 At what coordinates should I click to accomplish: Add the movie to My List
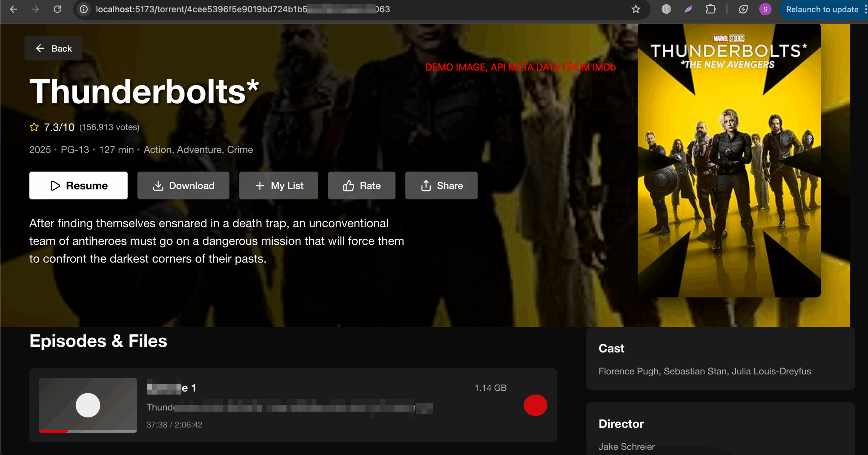point(278,185)
